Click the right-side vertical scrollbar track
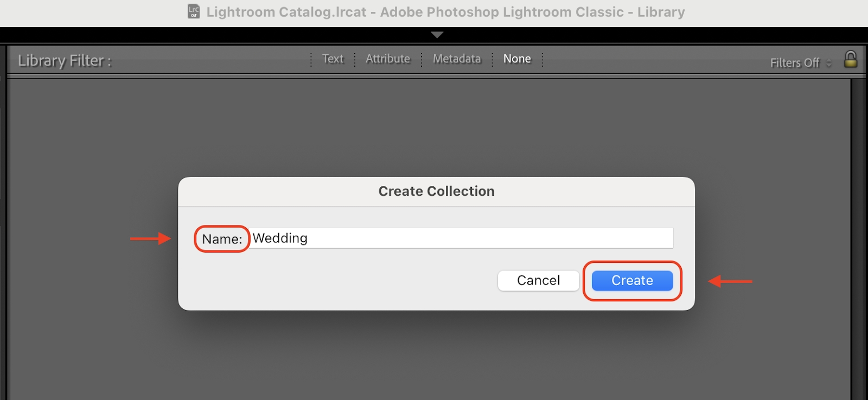The height and width of the screenshot is (400, 868). (857, 238)
